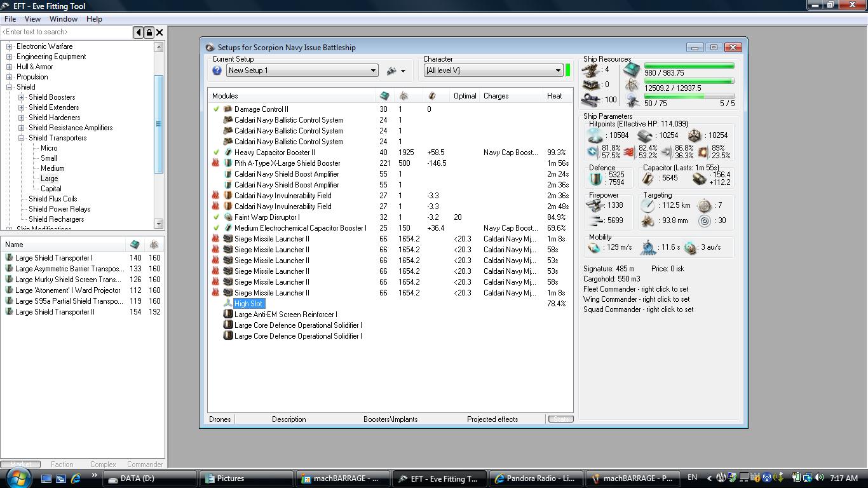This screenshot has height=488, width=868.
Task: Toggle the overheat state on Pith A-Type Shield Booster
Action: [x=216, y=163]
